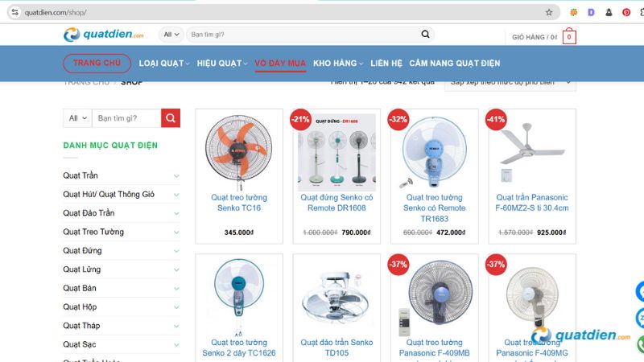
Task: Click the header search magnifier icon
Action: (425, 35)
